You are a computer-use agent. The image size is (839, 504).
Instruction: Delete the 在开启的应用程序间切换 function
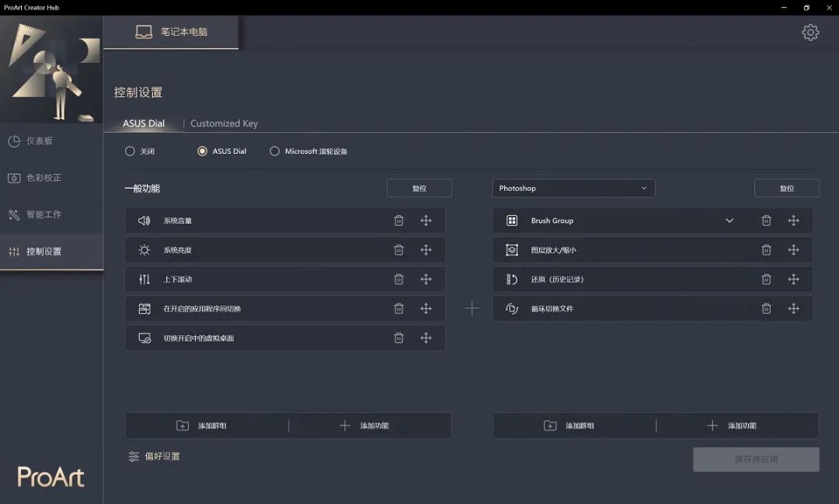399,309
